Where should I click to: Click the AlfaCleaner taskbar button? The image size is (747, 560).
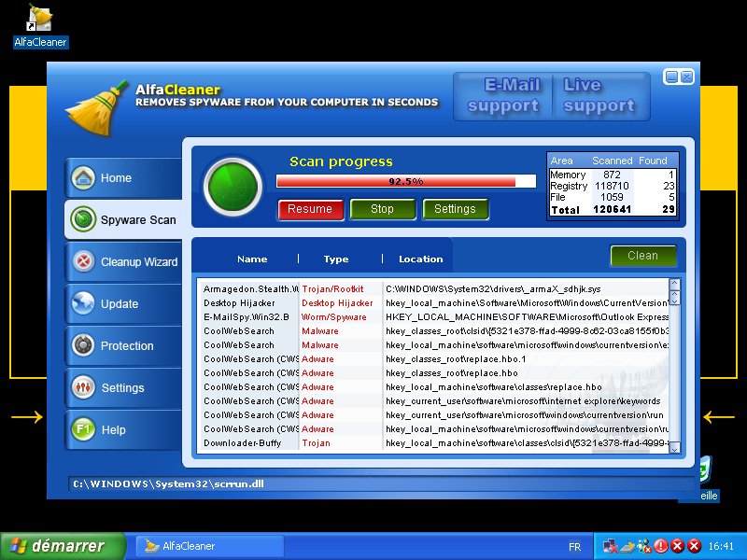210,546
